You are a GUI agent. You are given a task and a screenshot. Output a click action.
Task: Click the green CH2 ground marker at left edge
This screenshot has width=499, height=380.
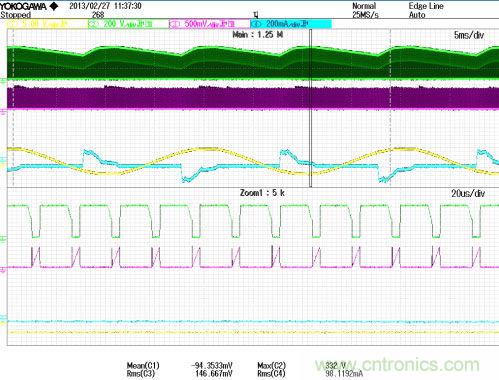click(x=3, y=81)
